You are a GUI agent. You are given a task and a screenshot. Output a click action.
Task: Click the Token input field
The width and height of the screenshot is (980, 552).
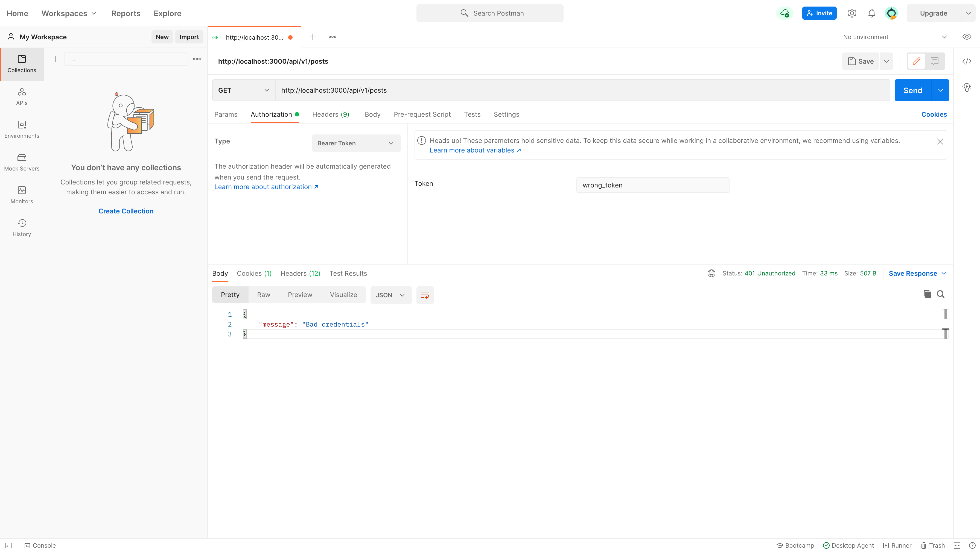[653, 185]
